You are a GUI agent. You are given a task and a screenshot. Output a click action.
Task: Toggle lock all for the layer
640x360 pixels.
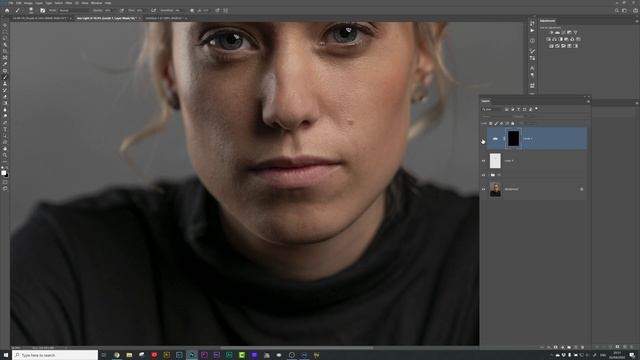tap(513, 123)
